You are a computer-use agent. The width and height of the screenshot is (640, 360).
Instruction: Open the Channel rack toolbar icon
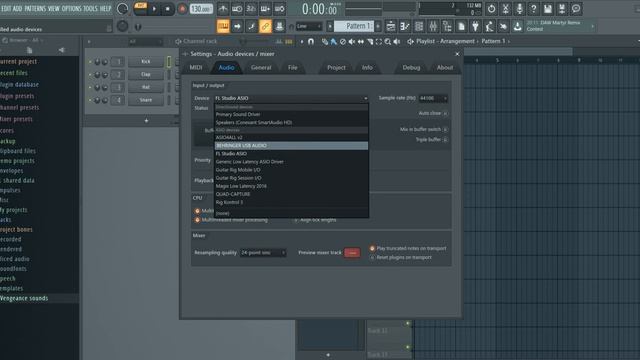click(x=419, y=27)
